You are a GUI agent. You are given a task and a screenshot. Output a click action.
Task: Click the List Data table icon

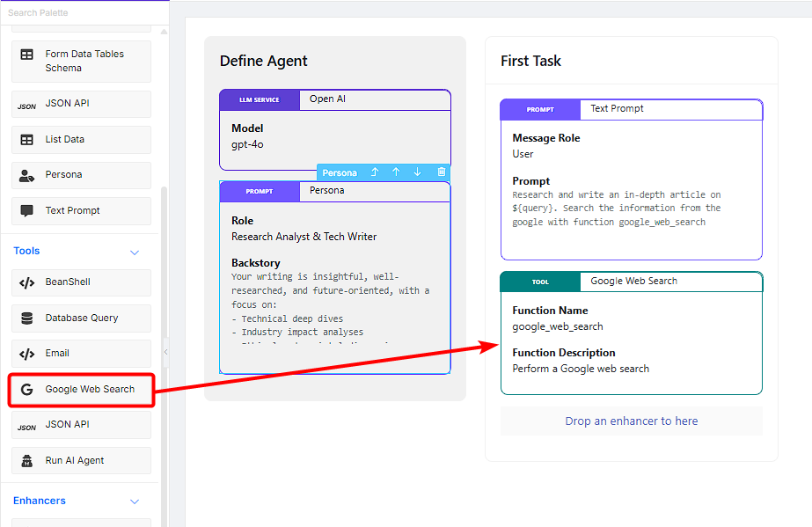[x=27, y=140]
